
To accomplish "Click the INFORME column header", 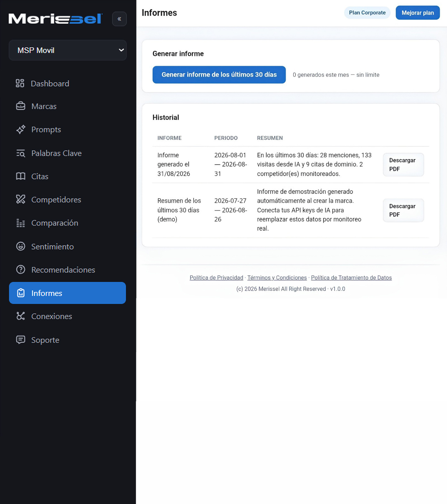I will click(x=169, y=138).
